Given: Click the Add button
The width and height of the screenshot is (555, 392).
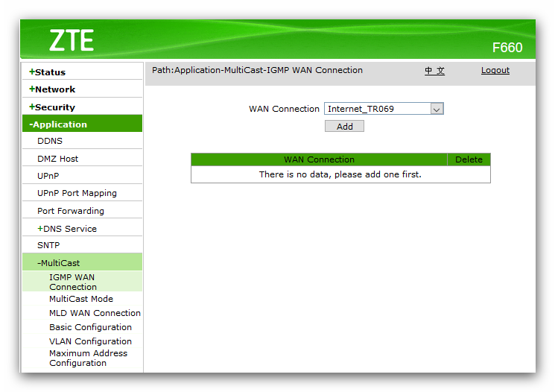Looking at the screenshot, I should tap(344, 127).
